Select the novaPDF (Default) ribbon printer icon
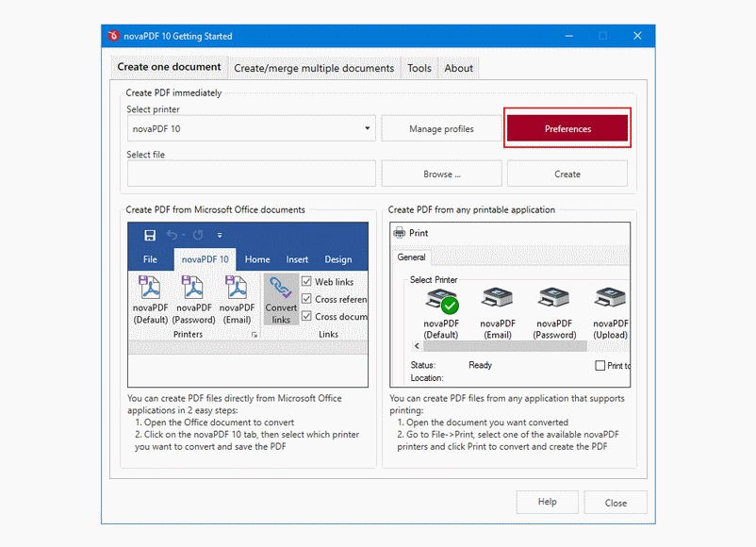Viewport: 756px width, 547px height. pyautogui.click(x=150, y=299)
